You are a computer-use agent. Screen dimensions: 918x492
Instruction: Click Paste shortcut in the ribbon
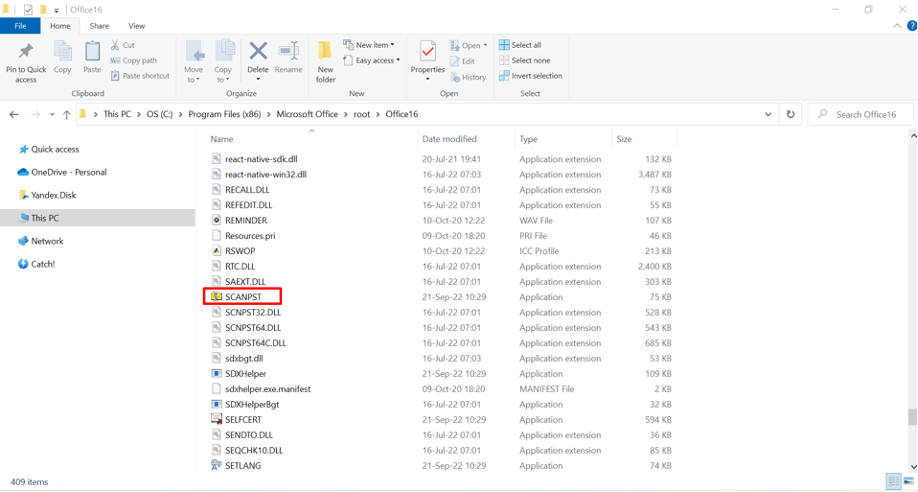point(141,76)
